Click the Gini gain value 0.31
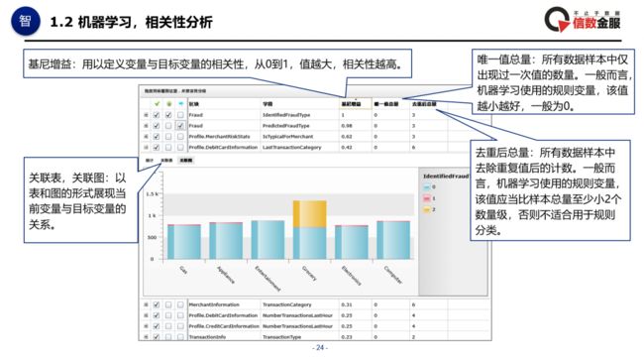Screen dimensions: 644x359 pyautogui.click(x=346, y=304)
